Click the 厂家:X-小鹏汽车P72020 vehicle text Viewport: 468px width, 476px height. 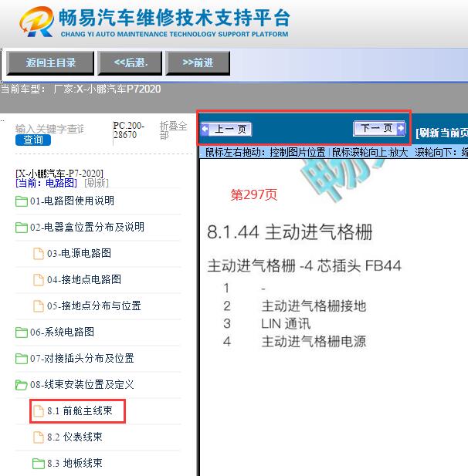[107, 89]
